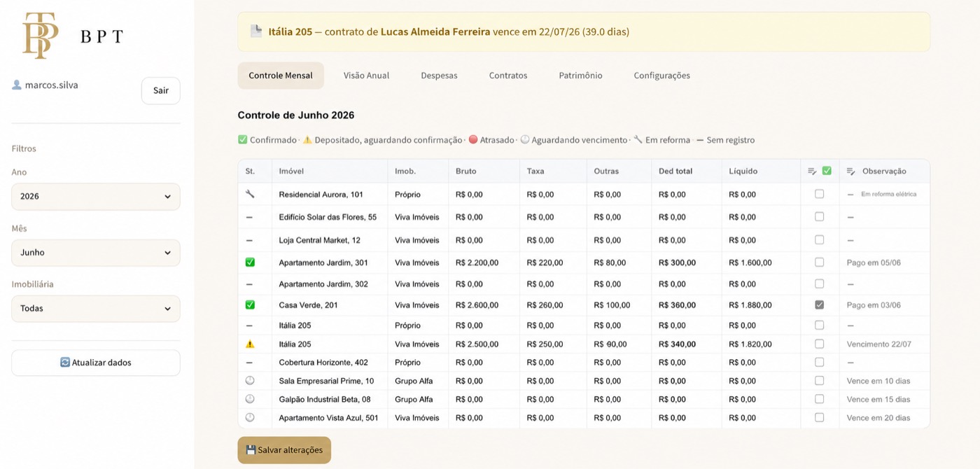The height and width of the screenshot is (469, 980).
Task: Click Em reforma elétrica observation cell
Action: pos(884,194)
